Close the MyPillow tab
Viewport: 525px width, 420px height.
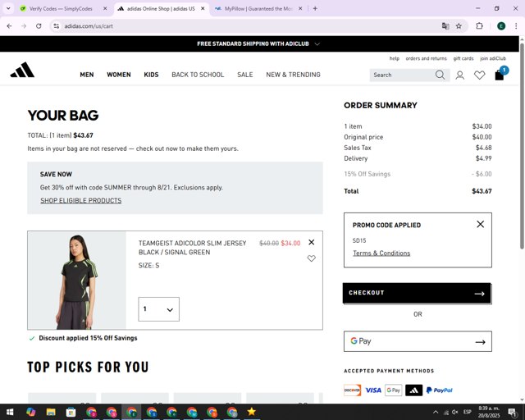(x=300, y=9)
